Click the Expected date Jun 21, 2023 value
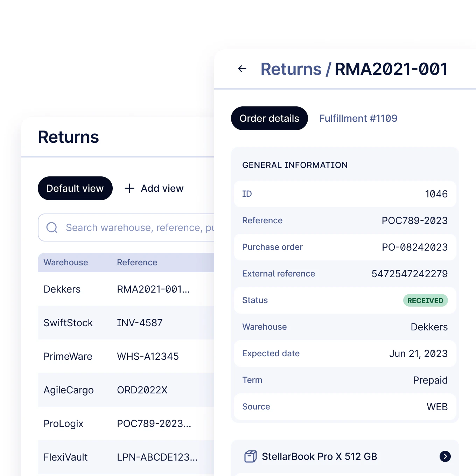Screen dimensions: 476x476 click(x=418, y=353)
